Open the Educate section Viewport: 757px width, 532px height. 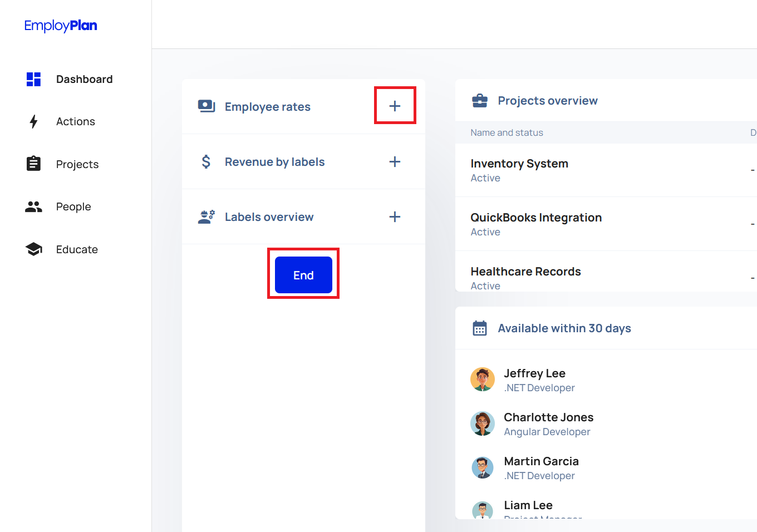click(77, 249)
